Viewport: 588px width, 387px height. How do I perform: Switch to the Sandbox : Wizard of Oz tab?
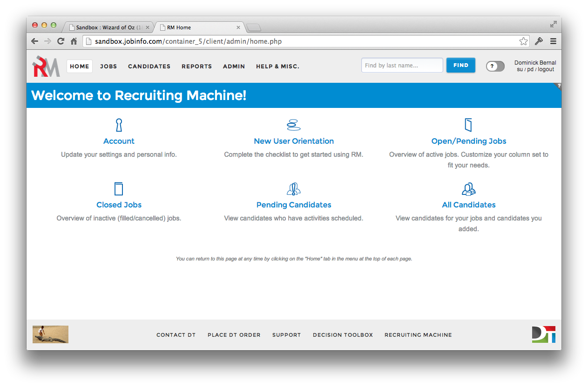point(108,27)
